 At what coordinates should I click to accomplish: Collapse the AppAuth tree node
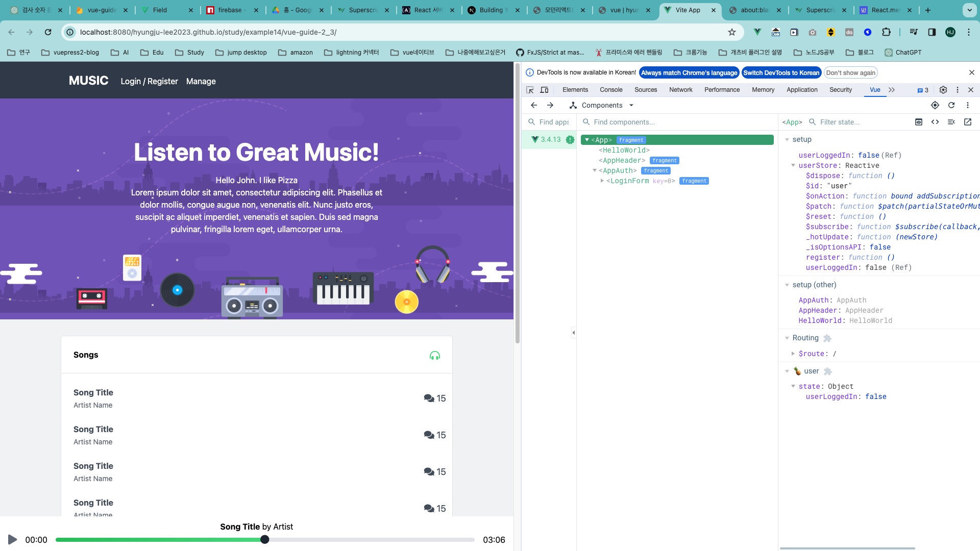coord(595,170)
